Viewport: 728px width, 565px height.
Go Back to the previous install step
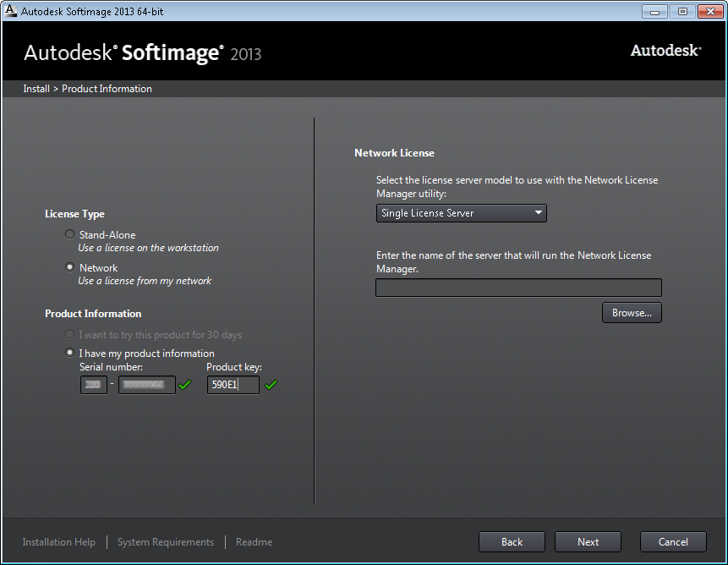click(512, 542)
